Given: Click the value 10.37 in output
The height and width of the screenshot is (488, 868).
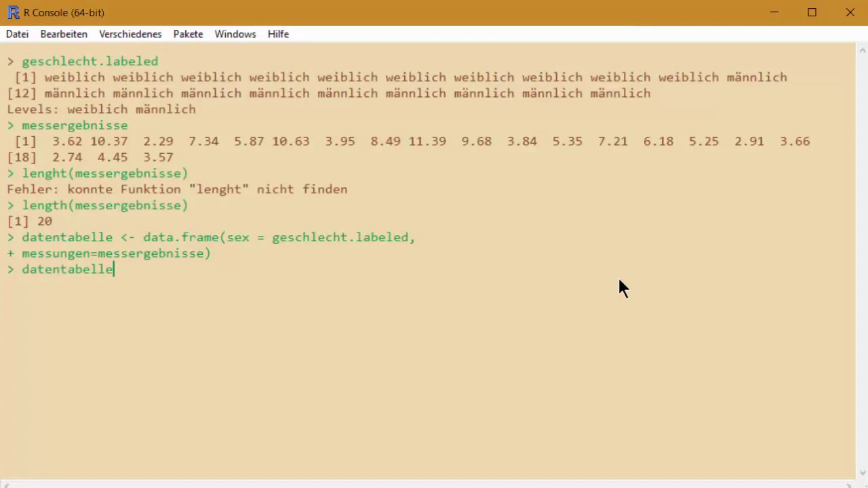Looking at the screenshot, I should pos(108,141).
